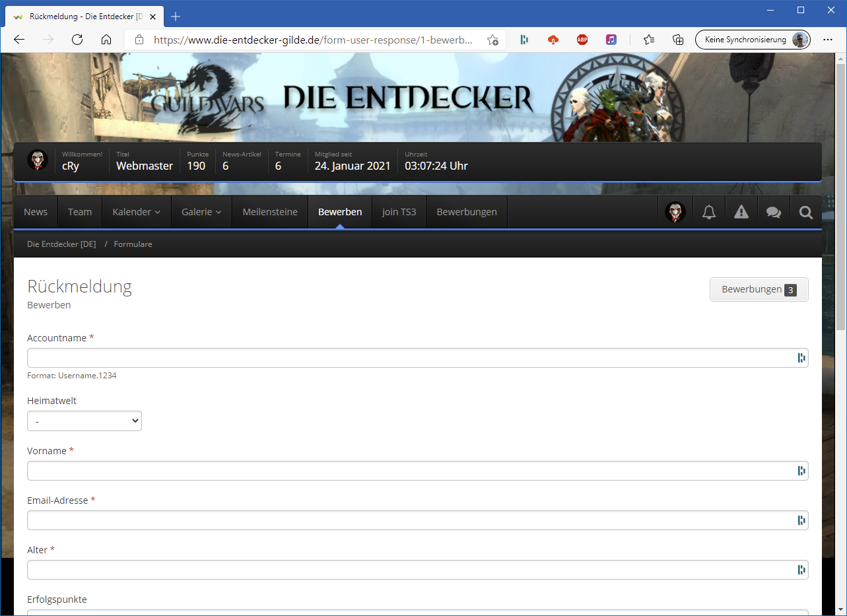Viewport: 847px width, 616px height.
Task: Open the red cloud download extension
Action: [553, 40]
